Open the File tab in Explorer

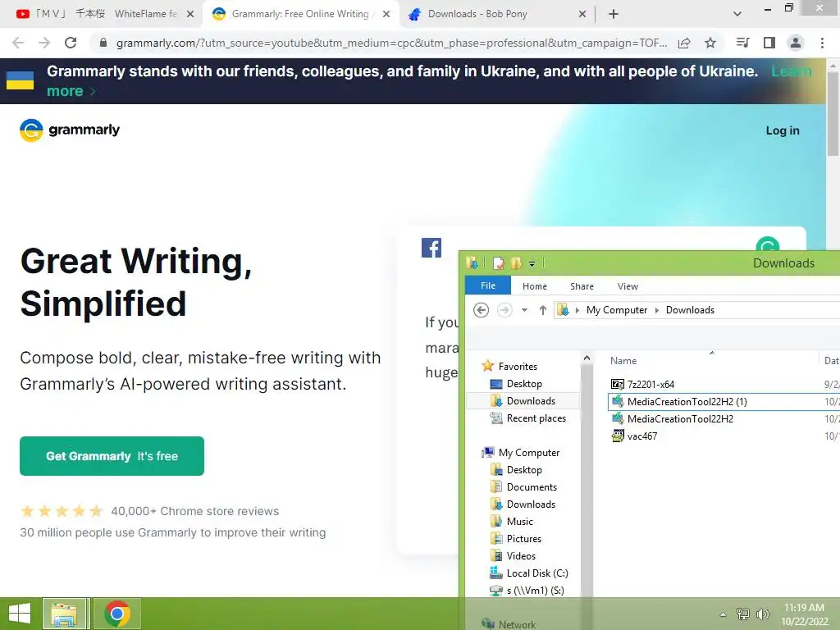[x=487, y=285]
